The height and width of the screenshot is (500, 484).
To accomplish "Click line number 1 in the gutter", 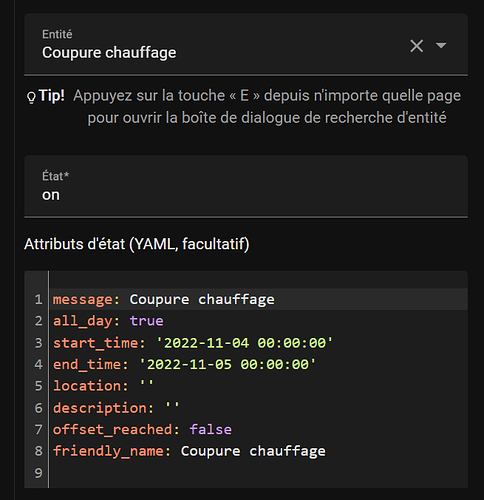I will coord(38,299).
